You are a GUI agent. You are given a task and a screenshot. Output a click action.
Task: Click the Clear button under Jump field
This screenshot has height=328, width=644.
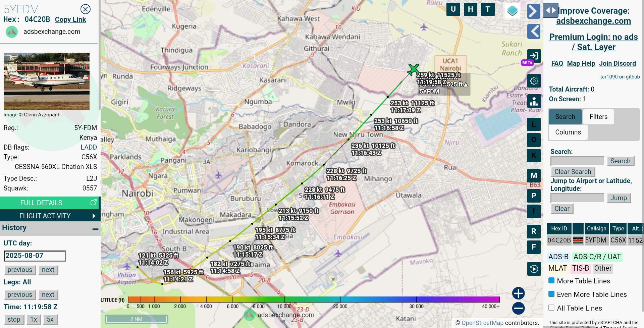[x=562, y=209]
